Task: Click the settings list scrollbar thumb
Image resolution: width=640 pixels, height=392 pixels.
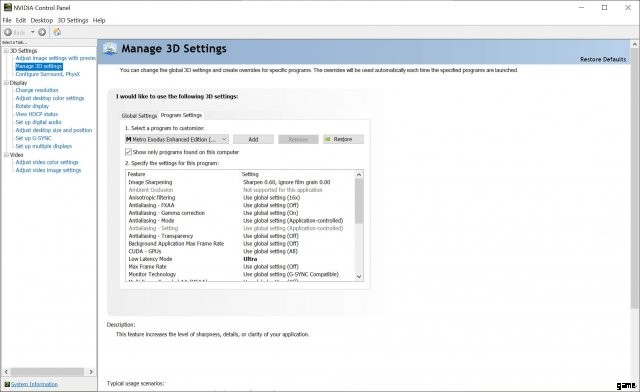Action: [359, 201]
